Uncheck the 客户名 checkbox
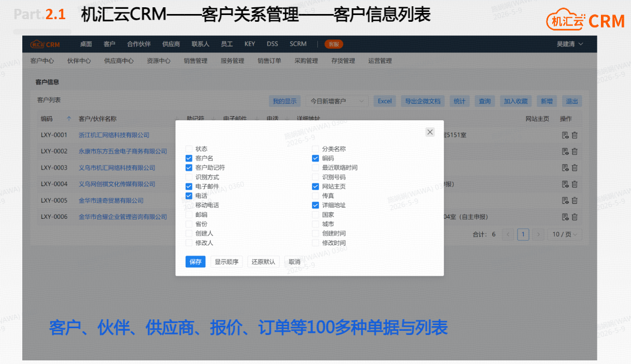 [189, 158]
